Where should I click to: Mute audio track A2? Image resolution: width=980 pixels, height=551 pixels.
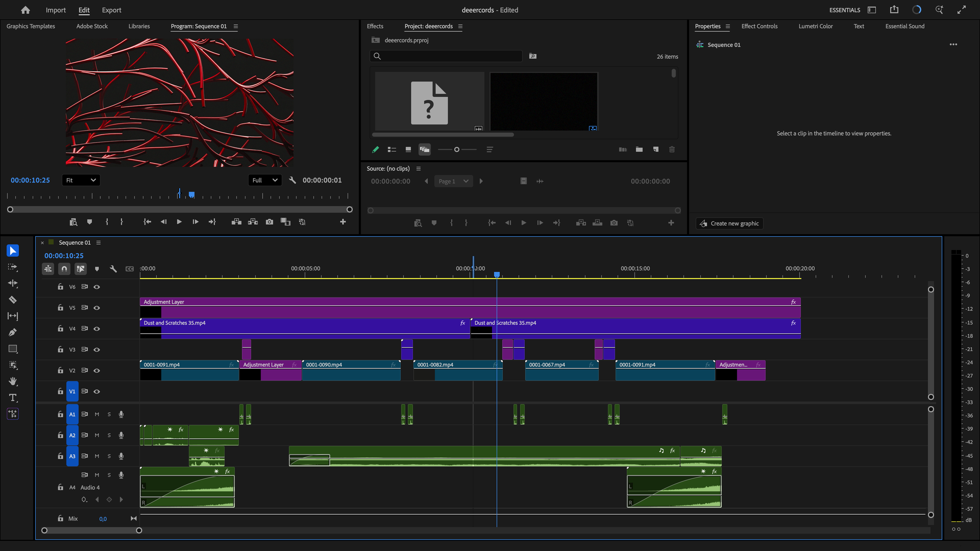point(97,435)
